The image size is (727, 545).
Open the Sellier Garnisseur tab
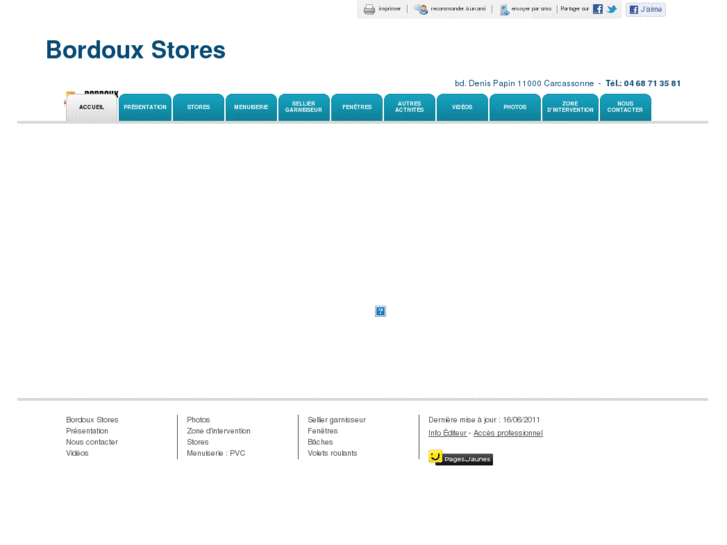point(304,108)
